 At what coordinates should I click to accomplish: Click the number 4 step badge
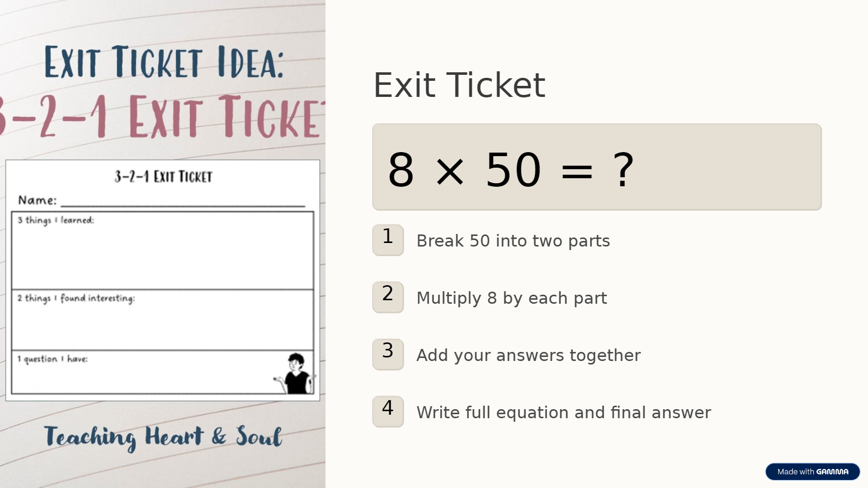(x=388, y=412)
